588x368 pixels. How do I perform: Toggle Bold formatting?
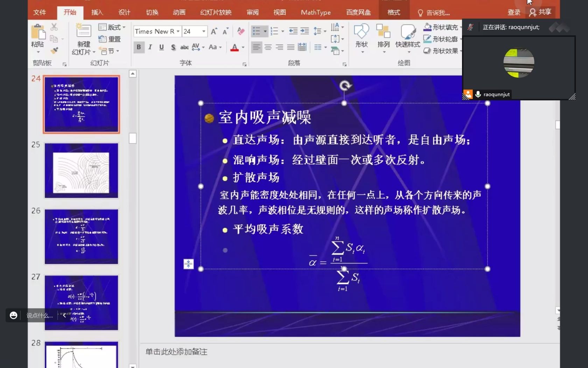coord(139,47)
